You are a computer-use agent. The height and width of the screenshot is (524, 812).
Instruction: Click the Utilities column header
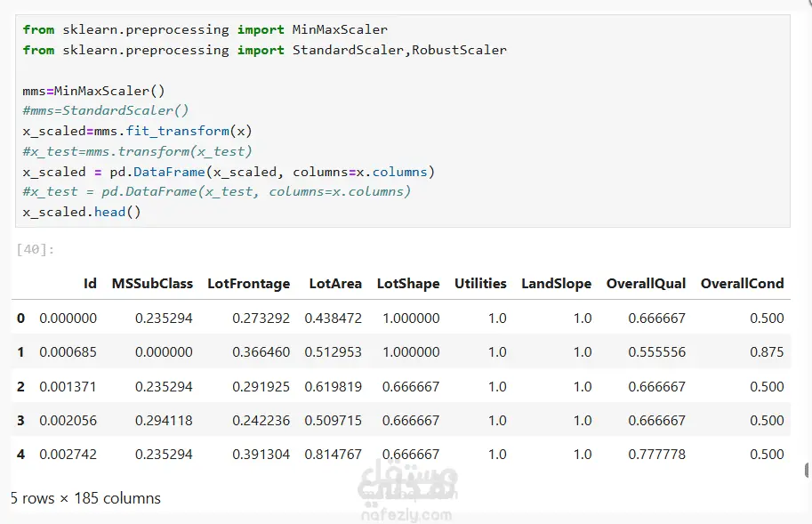[x=480, y=283]
